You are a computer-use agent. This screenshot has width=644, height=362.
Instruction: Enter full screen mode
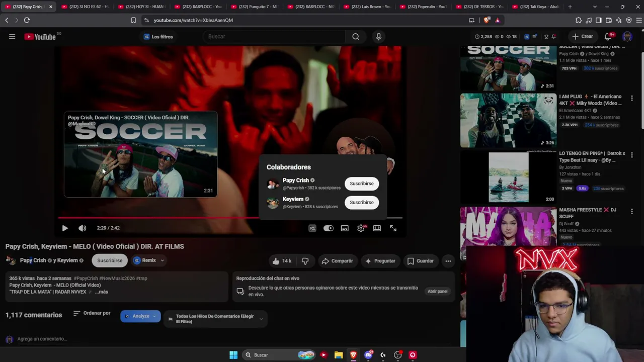[393, 228]
